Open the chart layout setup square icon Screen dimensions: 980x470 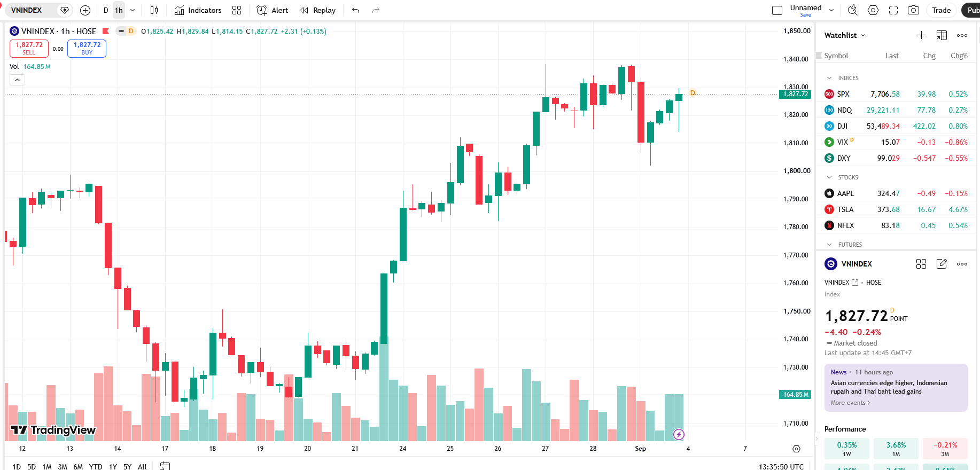point(777,10)
